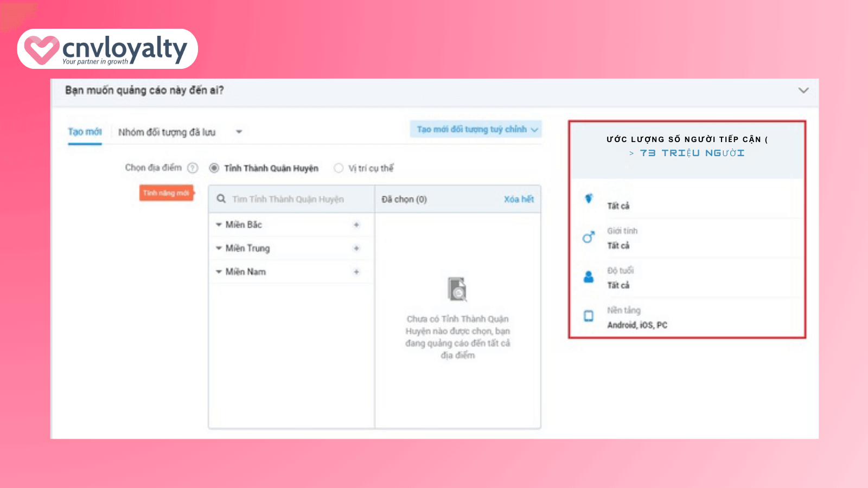Click the location pin icon in summary panel
The width and height of the screenshot is (868, 488).
pyautogui.click(x=588, y=199)
